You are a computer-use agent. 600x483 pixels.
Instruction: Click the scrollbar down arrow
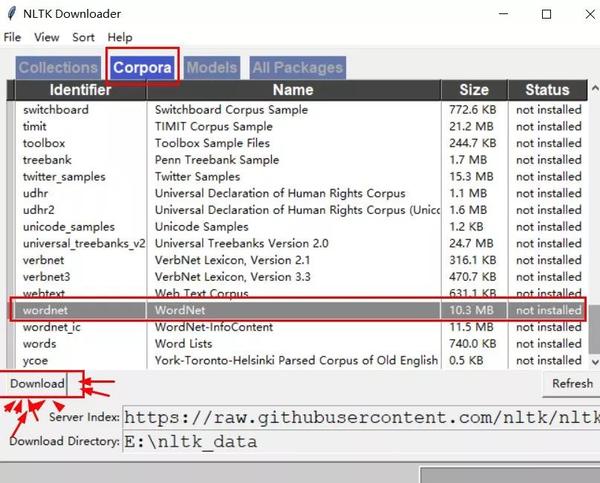tap(595, 362)
